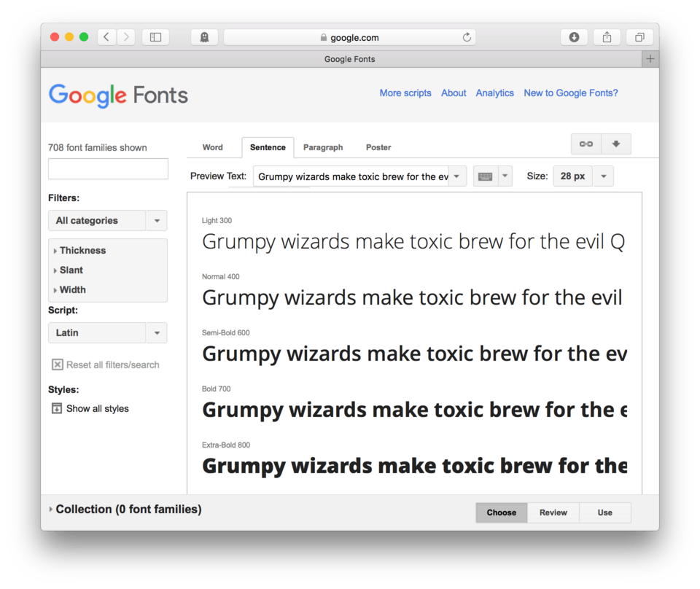Click the Bold 700 style label
This screenshot has width=700, height=589.
tap(216, 389)
